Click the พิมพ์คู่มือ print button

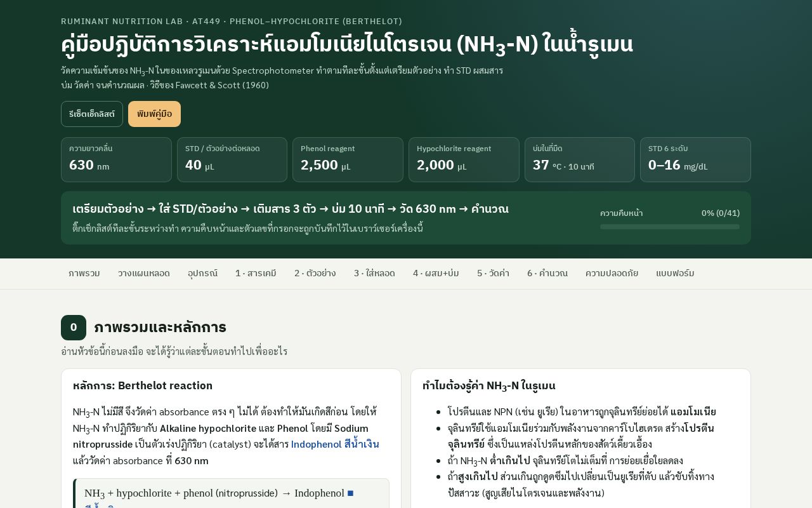154,114
